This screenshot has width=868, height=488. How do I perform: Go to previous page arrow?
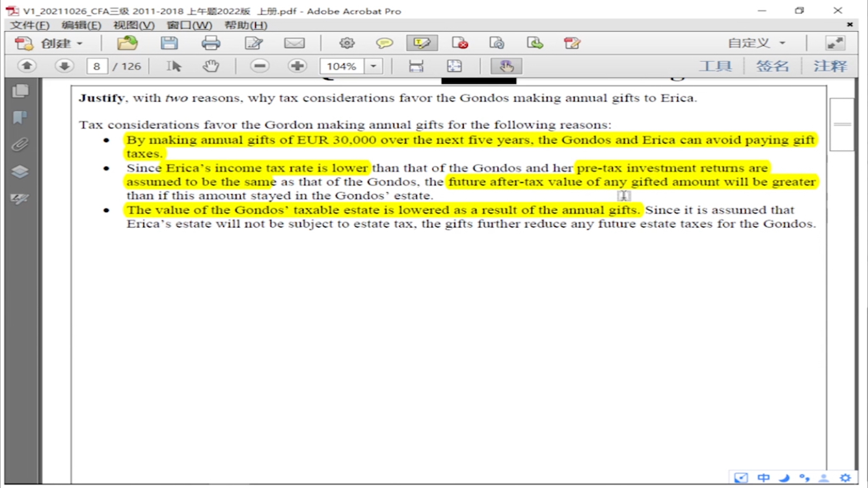[x=27, y=66]
